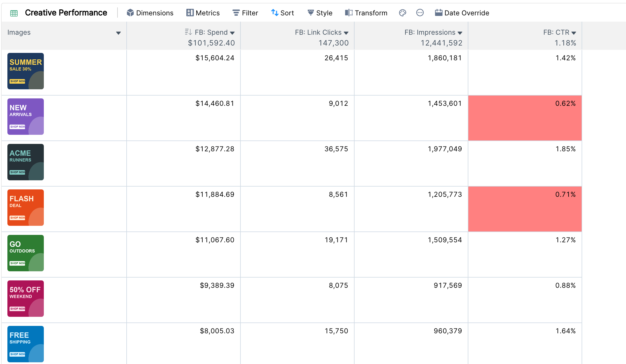Click the Creative Performance title

point(66,13)
